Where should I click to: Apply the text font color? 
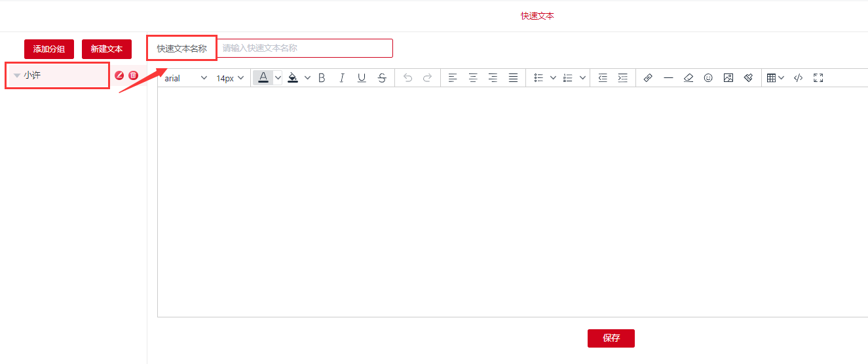pos(263,77)
